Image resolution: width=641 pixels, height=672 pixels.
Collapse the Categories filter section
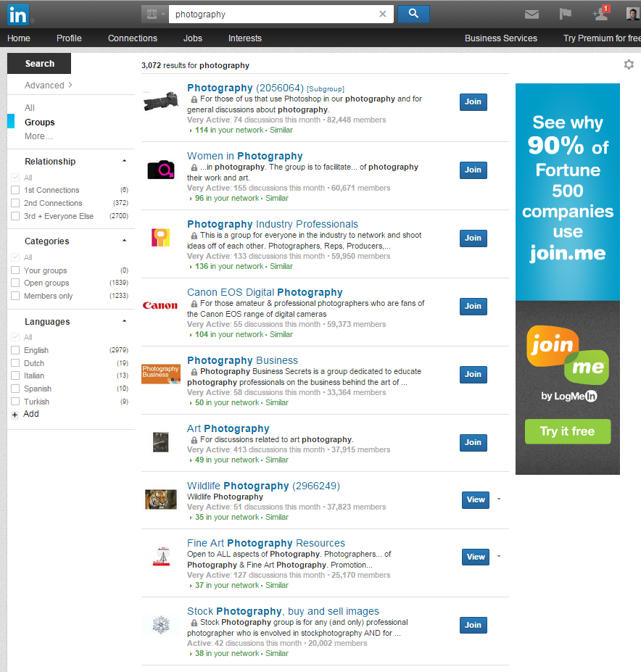point(124,241)
